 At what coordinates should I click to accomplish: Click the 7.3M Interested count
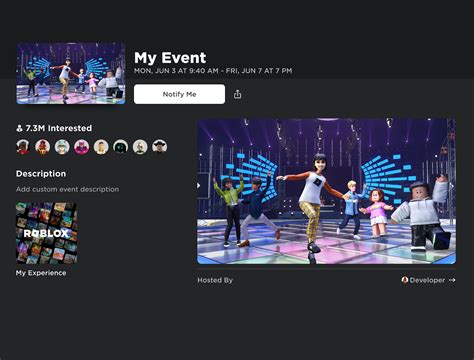[59, 128]
